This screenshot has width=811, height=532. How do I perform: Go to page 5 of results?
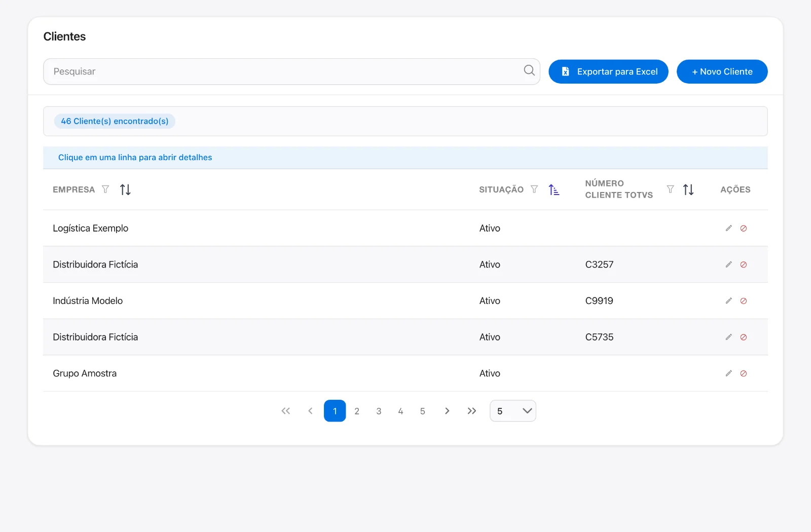click(422, 411)
